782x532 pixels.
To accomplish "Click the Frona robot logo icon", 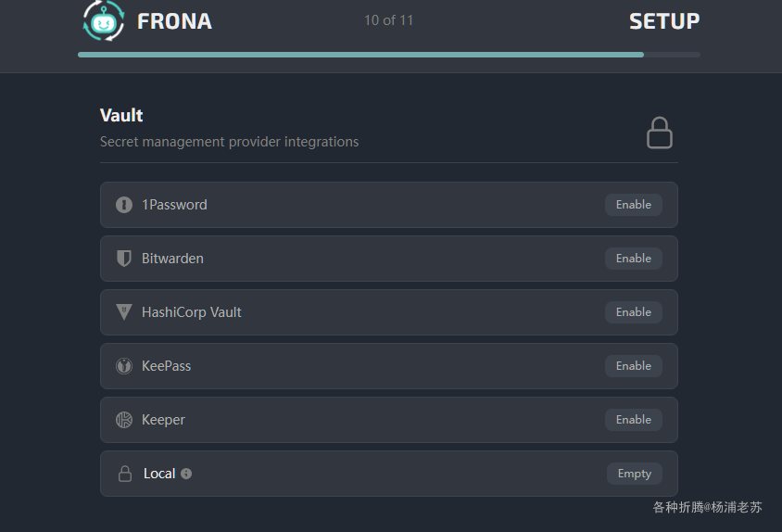I will (103, 20).
